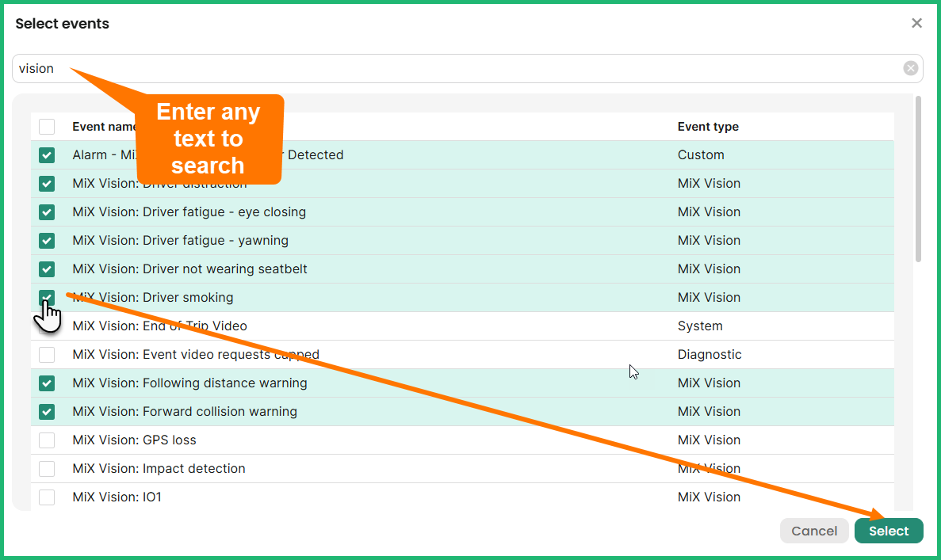Close the Select events dialog

[916, 23]
